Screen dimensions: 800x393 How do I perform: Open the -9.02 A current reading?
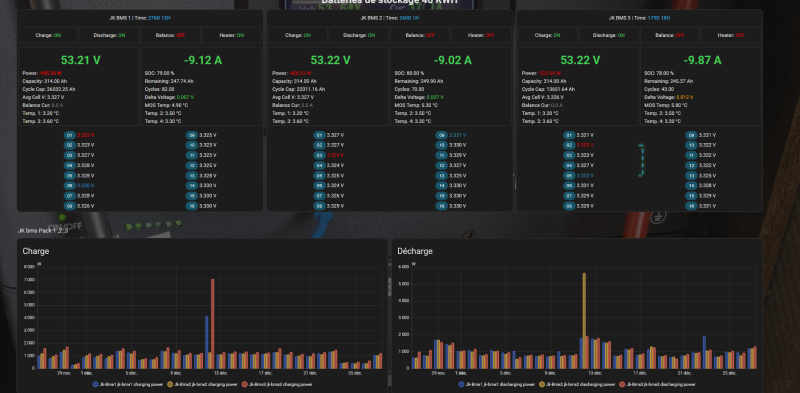[x=453, y=60]
